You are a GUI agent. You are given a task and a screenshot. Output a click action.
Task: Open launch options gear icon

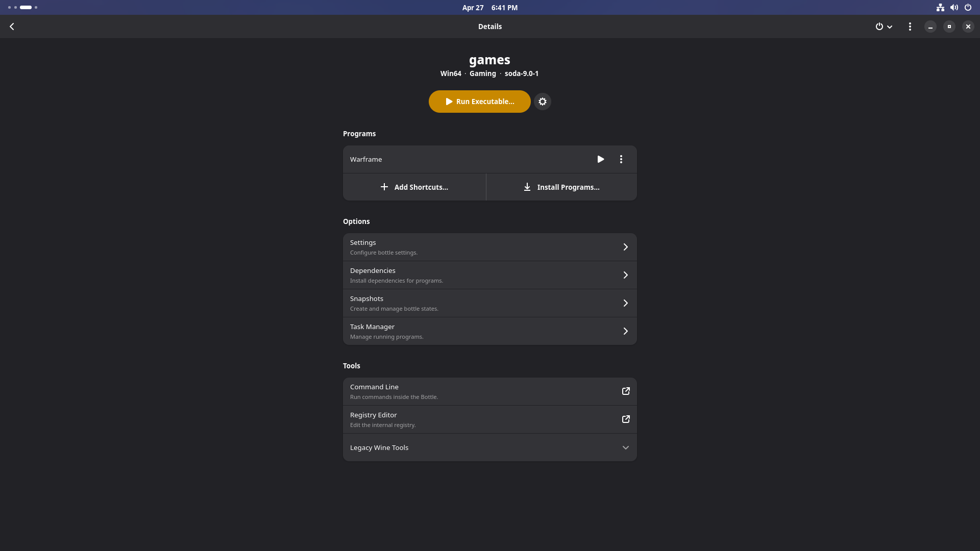coord(543,102)
